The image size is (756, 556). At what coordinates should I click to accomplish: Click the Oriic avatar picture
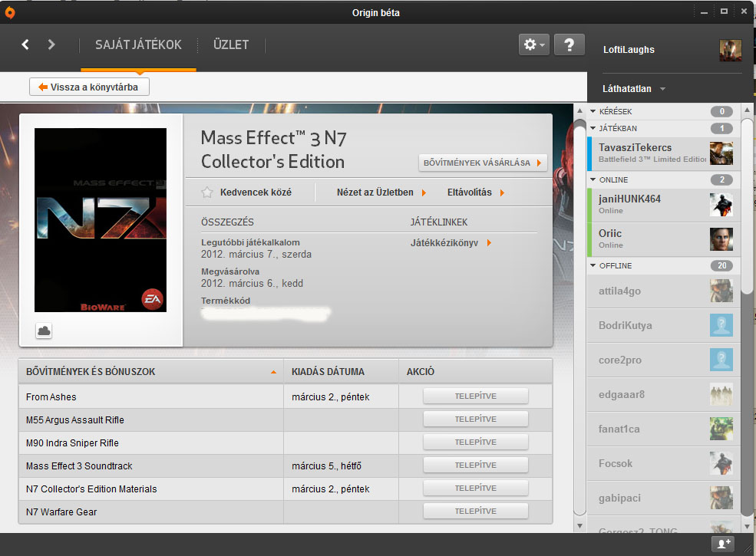pos(721,239)
